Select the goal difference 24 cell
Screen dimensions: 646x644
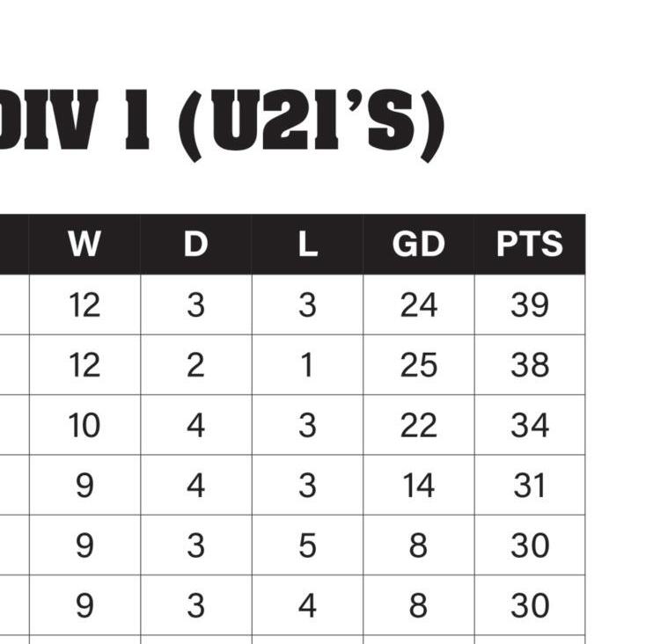[x=419, y=304]
